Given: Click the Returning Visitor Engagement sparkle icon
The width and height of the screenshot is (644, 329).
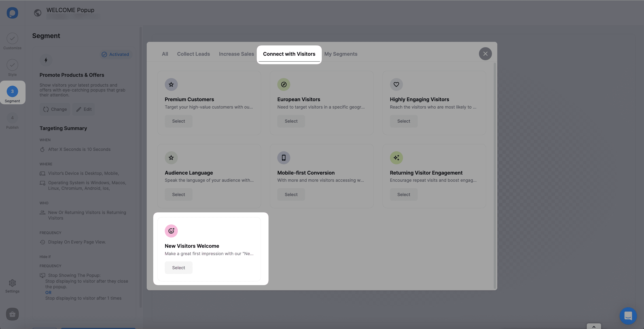Looking at the screenshot, I should click(x=396, y=158).
